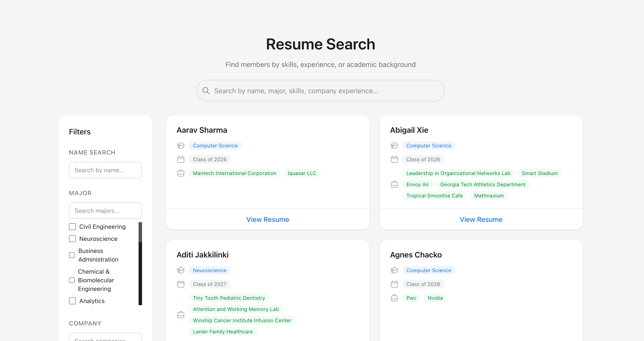Click the Aarav Sharma name heading
Image resolution: width=644 pixels, height=341 pixels.
pos(202,130)
